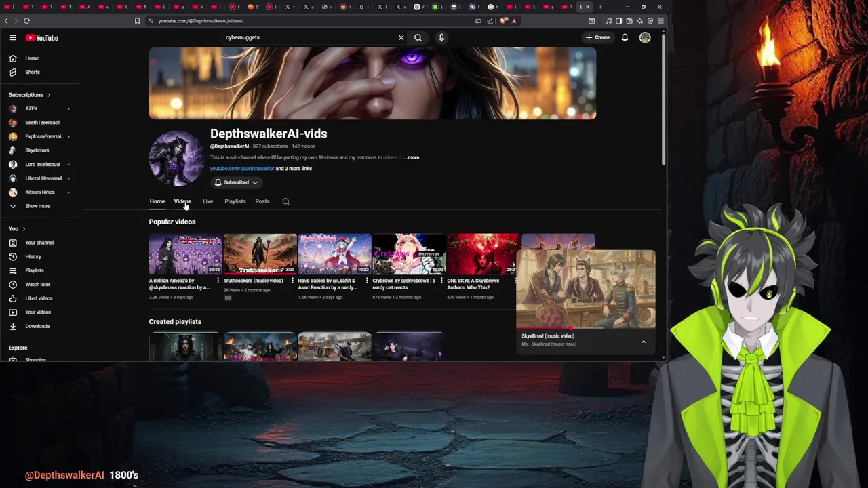The width and height of the screenshot is (868, 488).
Task: Open Lord Intellectual subscription
Action: pos(41,164)
